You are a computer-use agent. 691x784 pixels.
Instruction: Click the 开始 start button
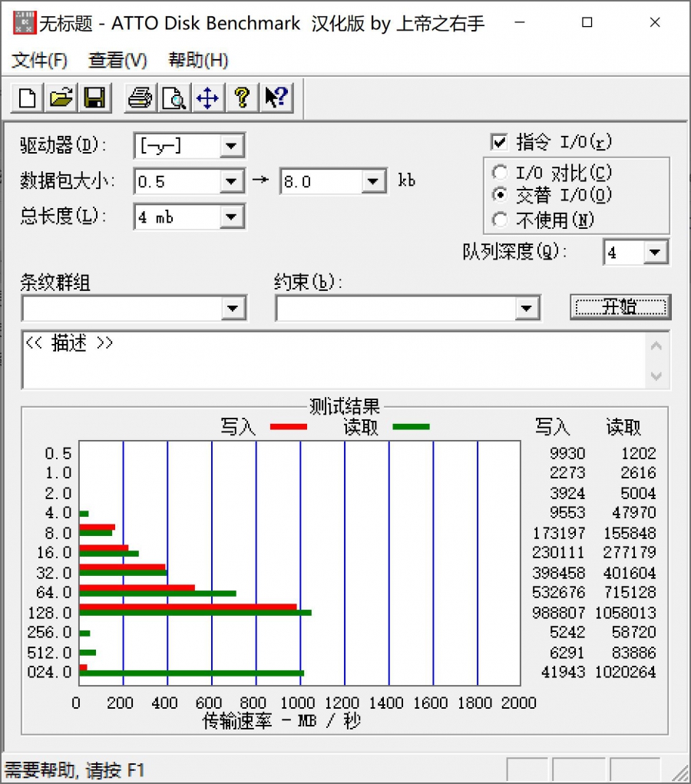coord(620,307)
